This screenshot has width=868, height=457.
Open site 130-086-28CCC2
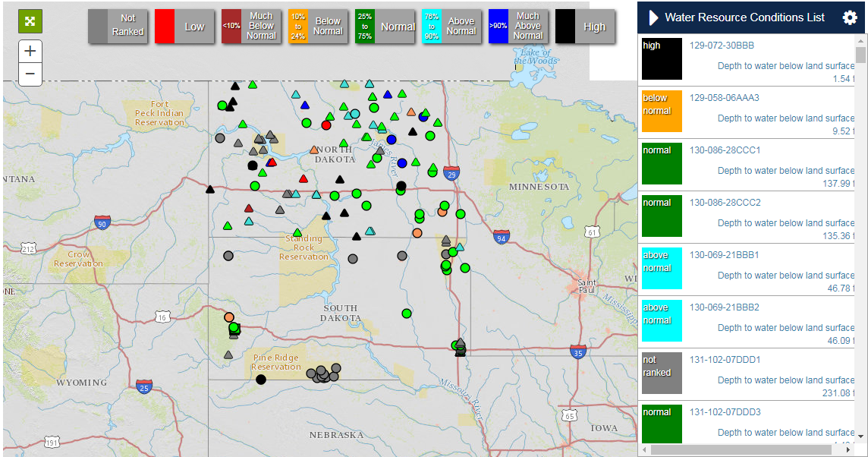(x=725, y=203)
